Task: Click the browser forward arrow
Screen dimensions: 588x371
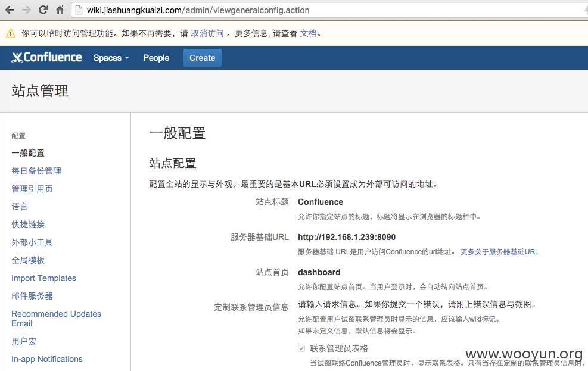Action: click(x=27, y=10)
